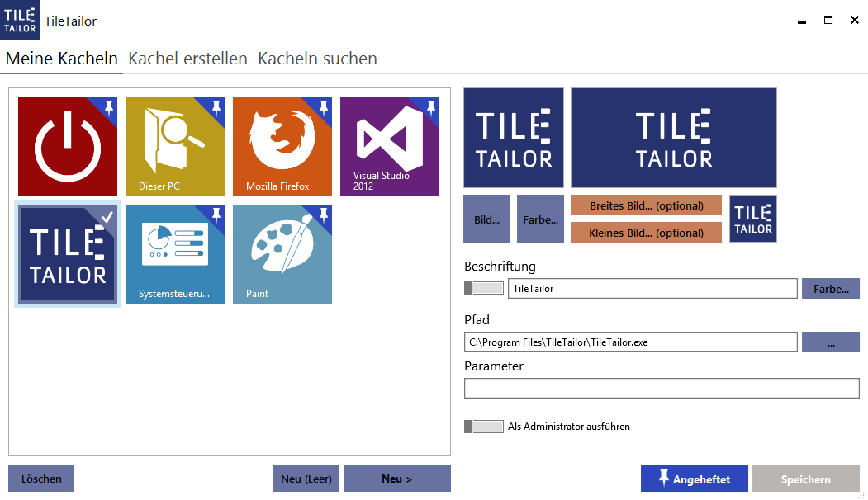The width and height of the screenshot is (868, 500).
Task: Click the Beschriftung text field
Action: 652,289
